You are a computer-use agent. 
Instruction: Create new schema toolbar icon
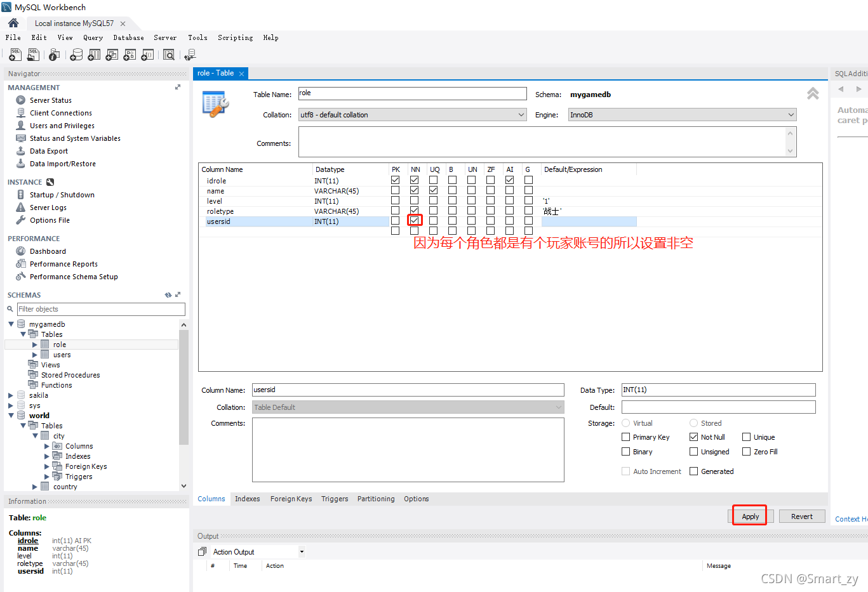[76, 55]
